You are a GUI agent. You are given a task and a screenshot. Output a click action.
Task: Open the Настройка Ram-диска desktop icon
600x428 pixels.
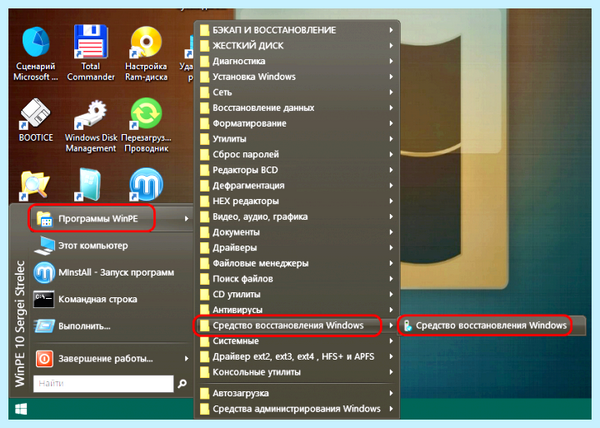coord(146,52)
